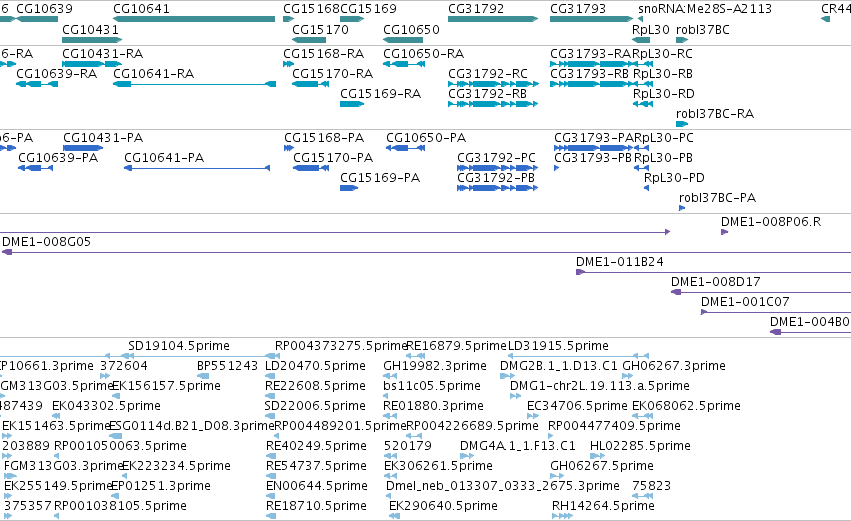Click the RpL30-RC transcript label
The height and width of the screenshot is (521, 851).
pyautogui.click(x=663, y=54)
